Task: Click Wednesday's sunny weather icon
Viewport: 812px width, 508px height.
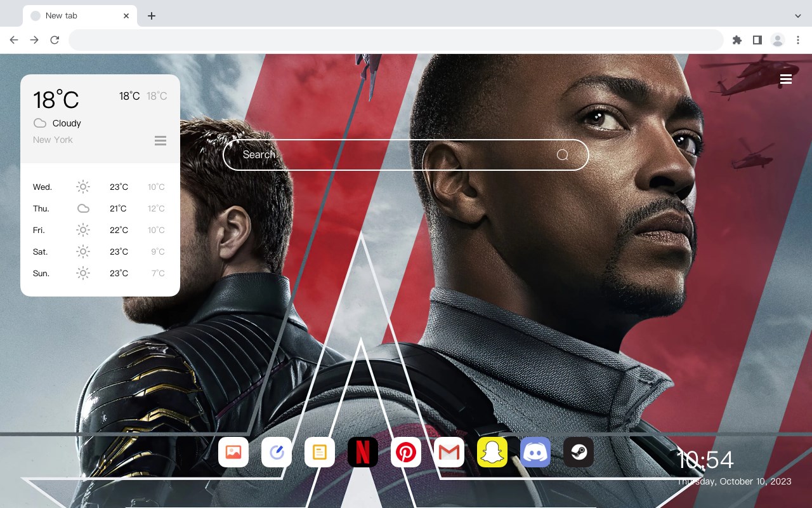Action: [x=83, y=187]
